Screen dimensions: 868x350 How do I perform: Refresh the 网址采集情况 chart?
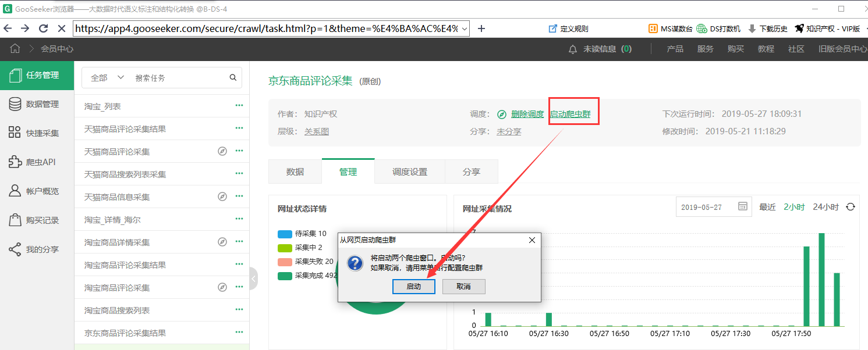click(851, 207)
